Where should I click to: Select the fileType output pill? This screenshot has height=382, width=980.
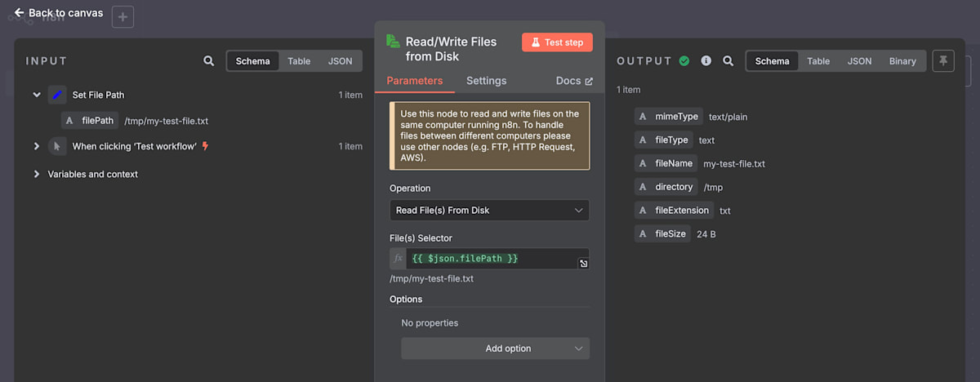tap(664, 140)
